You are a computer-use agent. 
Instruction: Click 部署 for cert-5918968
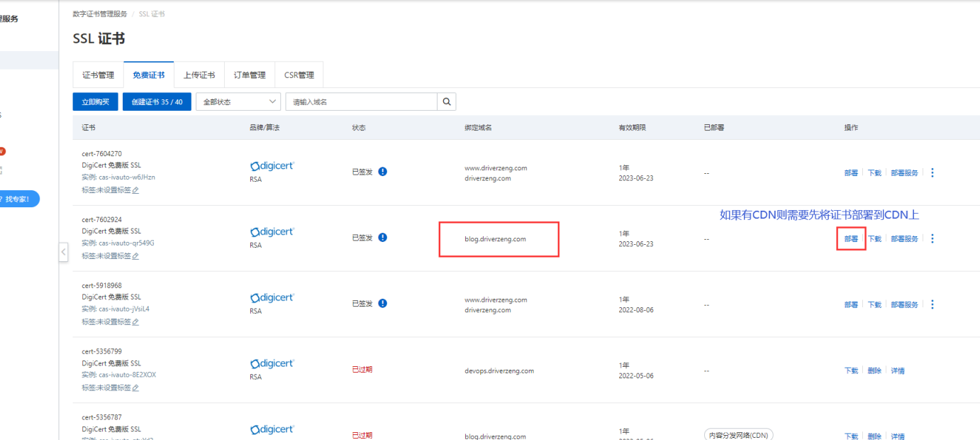(x=851, y=304)
